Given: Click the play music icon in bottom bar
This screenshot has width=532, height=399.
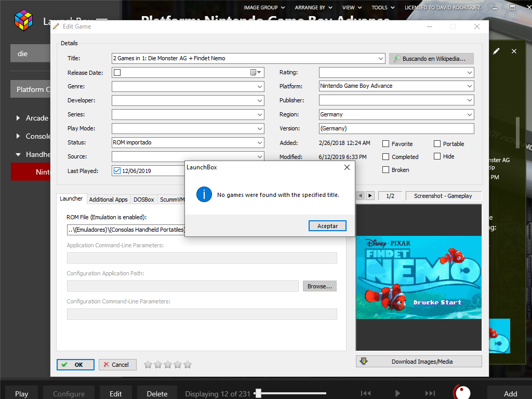Looking at the screenshot, I should [x=397, y=393].
